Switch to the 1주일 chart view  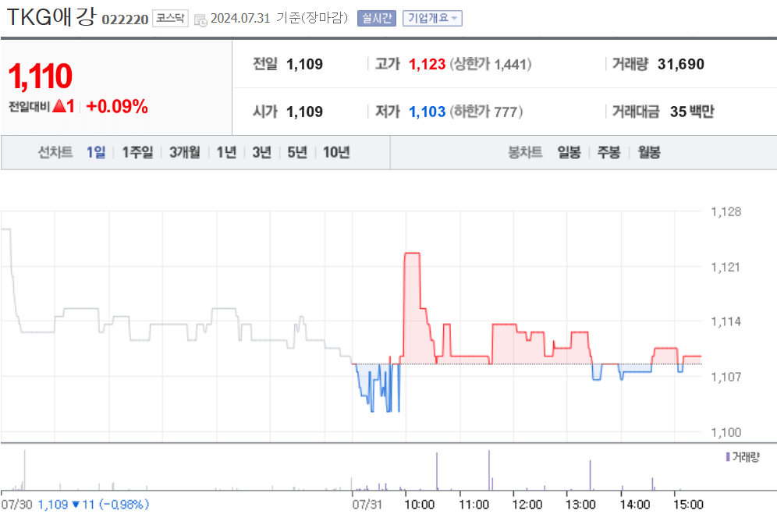(x=137, y=153)
